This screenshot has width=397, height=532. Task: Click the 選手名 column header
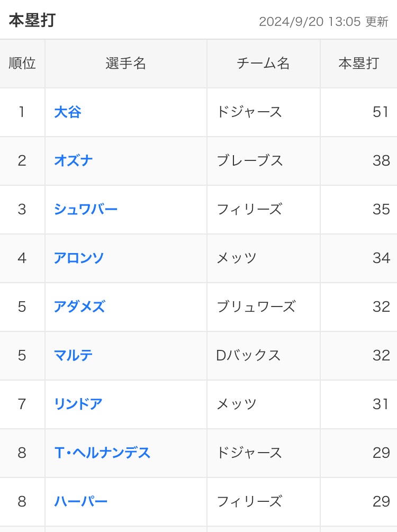[126, 64]
